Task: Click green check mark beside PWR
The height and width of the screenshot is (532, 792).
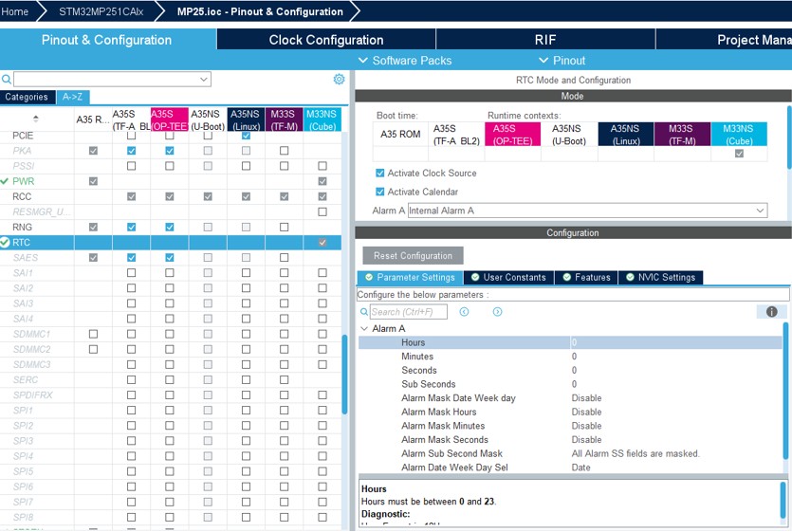Action: click(5, 181)
